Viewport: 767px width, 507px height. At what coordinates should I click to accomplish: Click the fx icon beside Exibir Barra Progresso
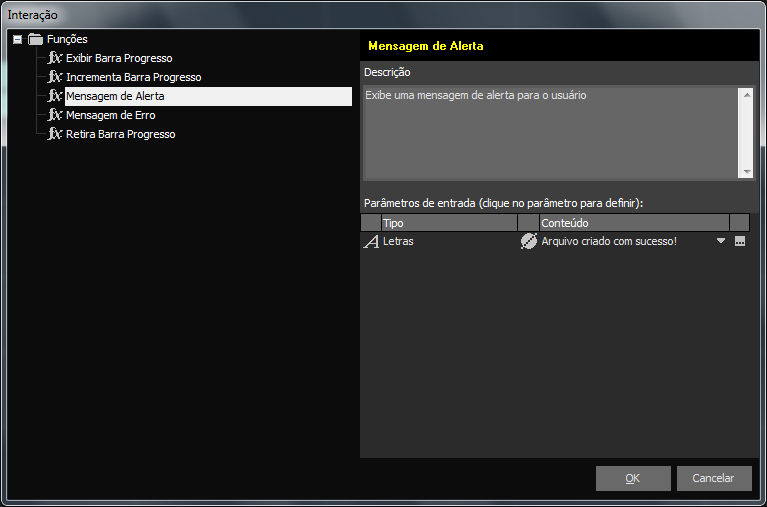click(55, 58)
